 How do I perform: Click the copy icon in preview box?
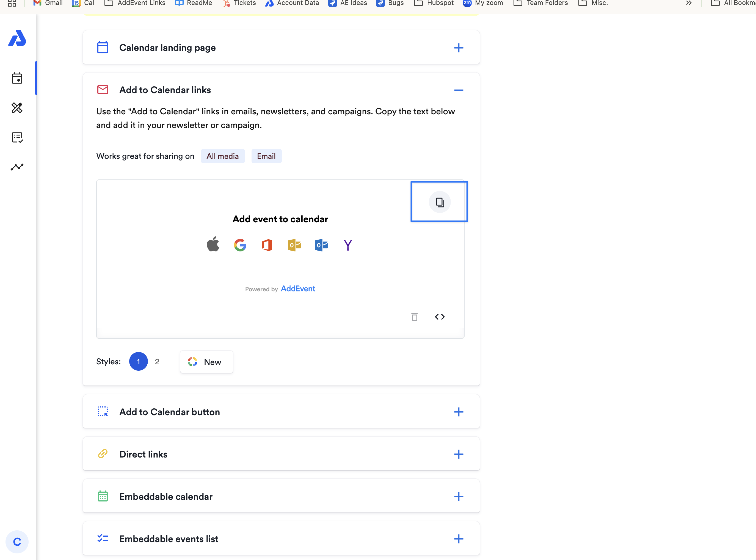[x=440, y=202]
